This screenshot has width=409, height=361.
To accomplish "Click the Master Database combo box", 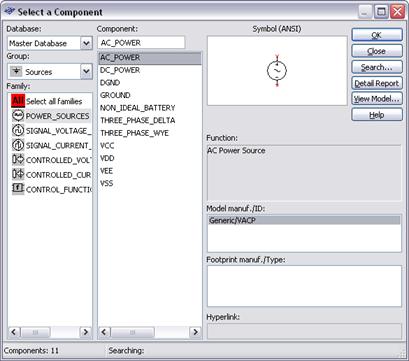I will [50, 43].
